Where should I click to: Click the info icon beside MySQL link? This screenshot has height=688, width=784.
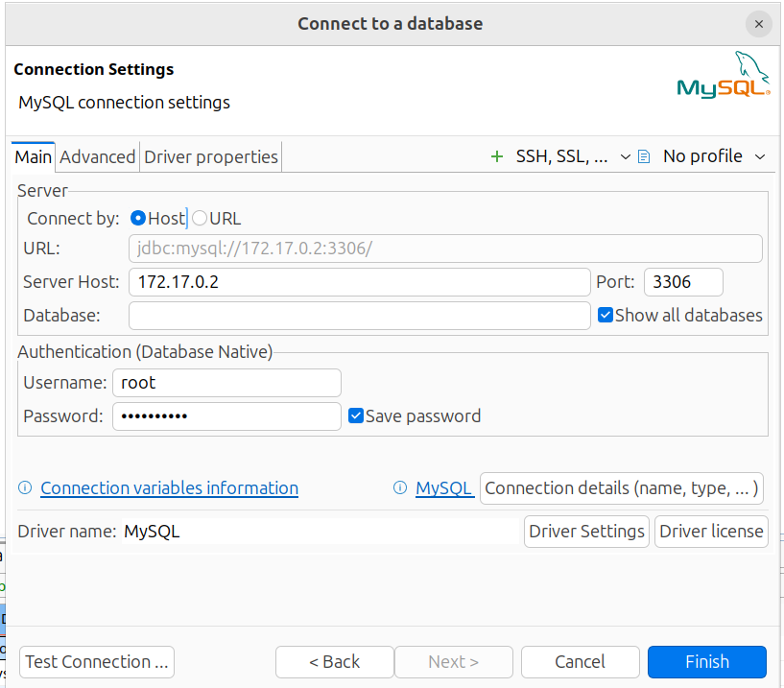tap(400, 488)
